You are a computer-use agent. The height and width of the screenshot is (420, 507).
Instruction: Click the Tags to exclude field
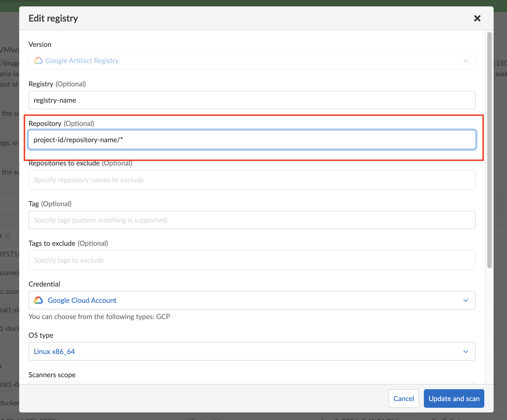(x=252, y=260)
